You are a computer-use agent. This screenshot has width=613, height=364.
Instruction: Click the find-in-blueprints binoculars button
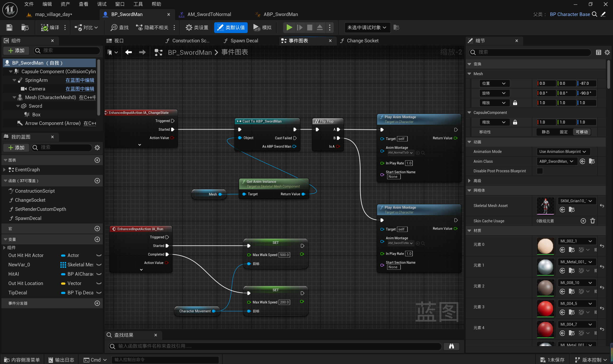pyautogui.click(x=451, y=346)
